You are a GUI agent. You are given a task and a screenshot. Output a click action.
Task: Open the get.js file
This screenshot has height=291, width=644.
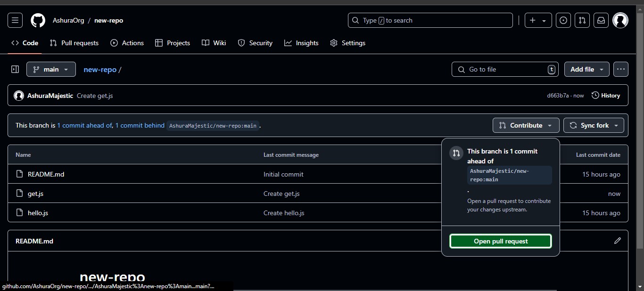click(35, 194)
